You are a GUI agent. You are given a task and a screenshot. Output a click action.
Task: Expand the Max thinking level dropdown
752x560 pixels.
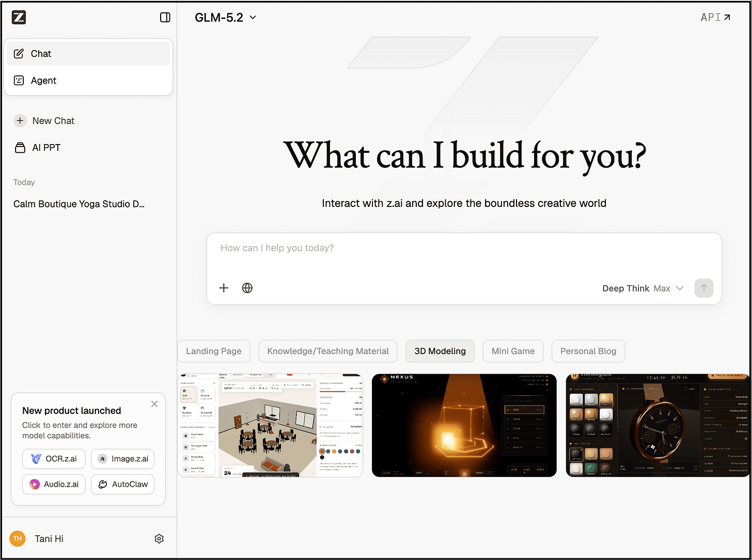click(669, 289)
